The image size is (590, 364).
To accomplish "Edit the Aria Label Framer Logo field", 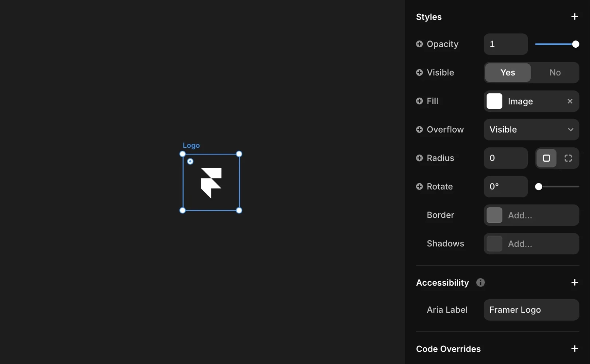I will coord(531,310).
